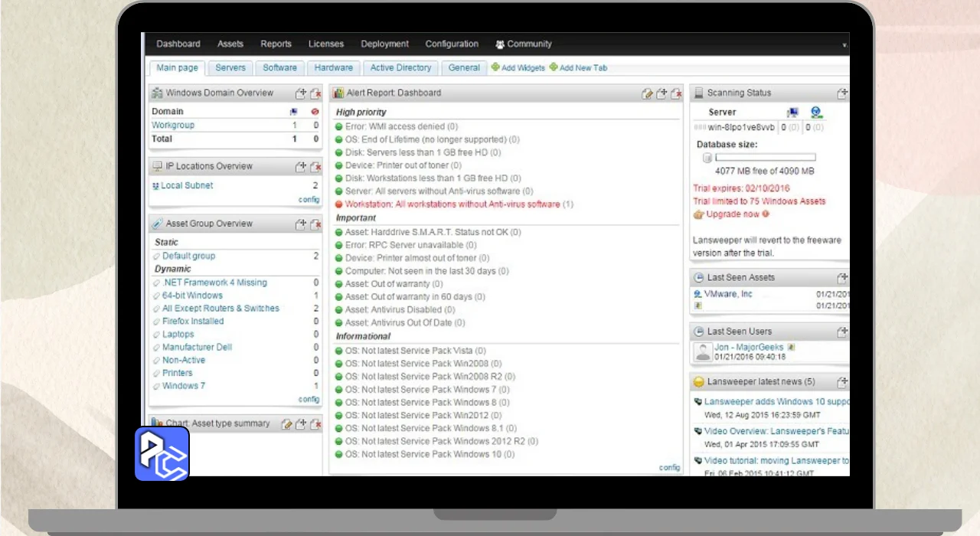Click move icon on Windows Domain Overview widget
Image resolution: width=980 pixels, height=536 pixels.
tap(302, 93)
